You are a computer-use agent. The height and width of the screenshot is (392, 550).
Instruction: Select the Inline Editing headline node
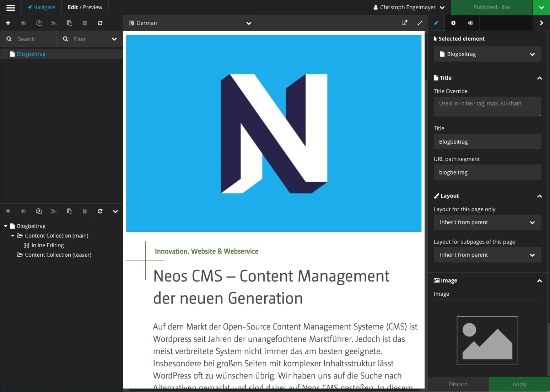(x=48, y=245)
